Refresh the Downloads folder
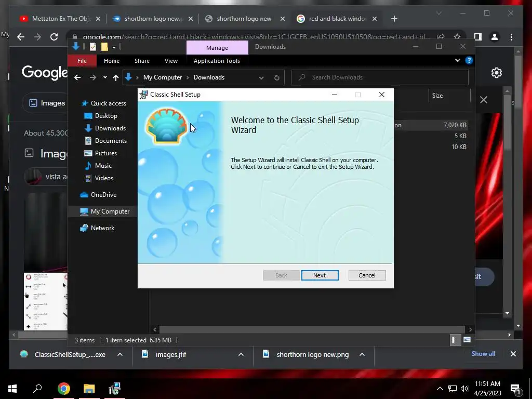 tap(276, 78)
